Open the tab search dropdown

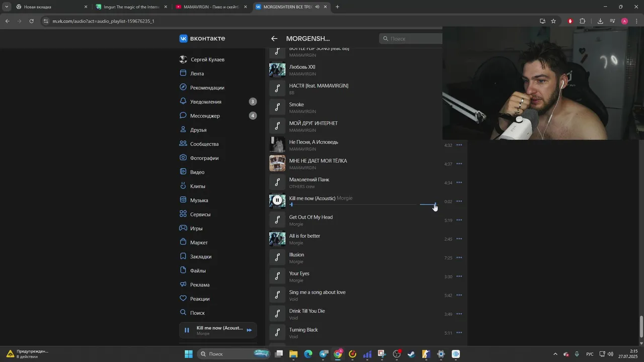pos(7,7)
